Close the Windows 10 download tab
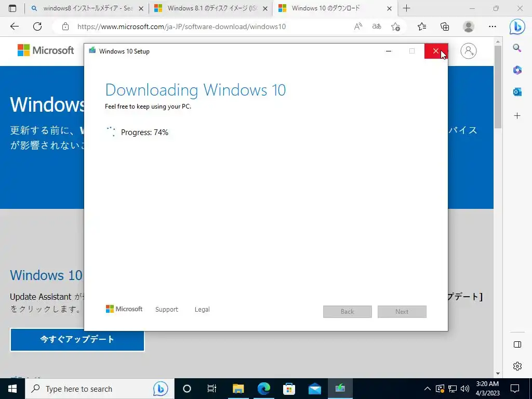The image size is (532, 399). 390,8
